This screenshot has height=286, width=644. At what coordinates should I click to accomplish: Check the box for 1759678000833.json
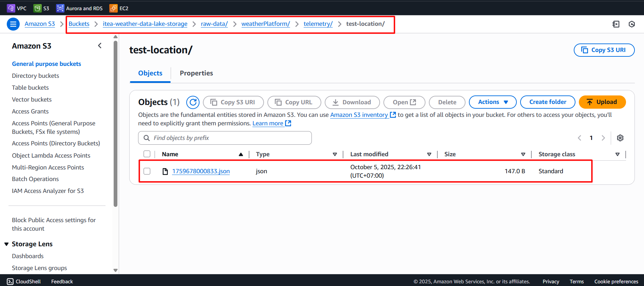(147, 171)
